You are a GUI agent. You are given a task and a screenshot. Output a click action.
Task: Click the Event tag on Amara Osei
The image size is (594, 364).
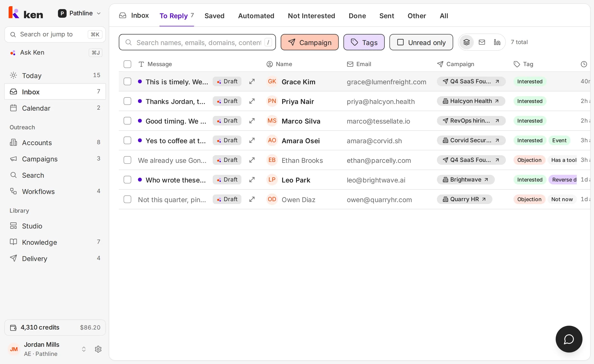(559, 140)
